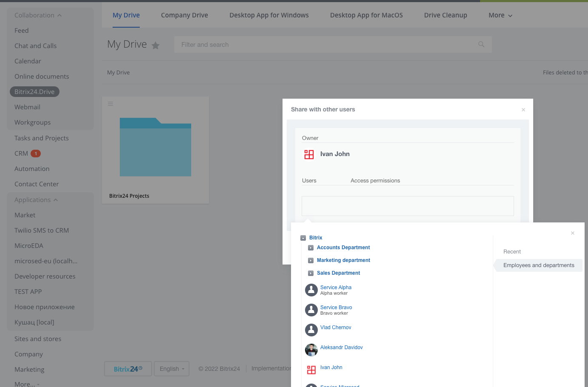This screenshot has width=588, height=387.
Task: Open Calendar in sidebar
Action: (x=28, y=61)
